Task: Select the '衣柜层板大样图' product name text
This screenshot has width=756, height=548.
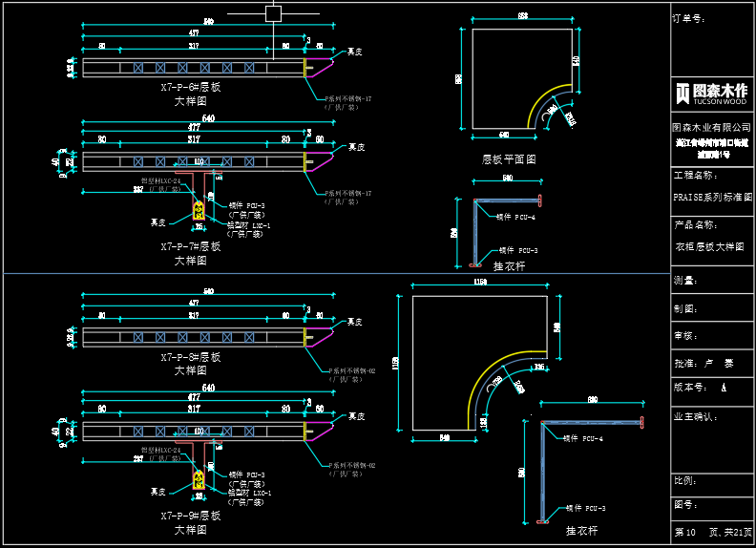Action: click(x=709, y=247)
